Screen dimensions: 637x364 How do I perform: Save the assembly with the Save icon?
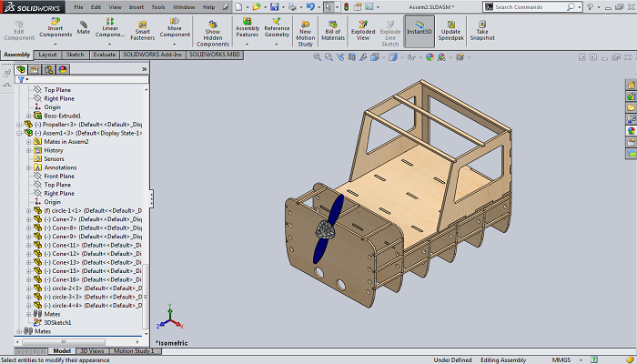(275, 7)
